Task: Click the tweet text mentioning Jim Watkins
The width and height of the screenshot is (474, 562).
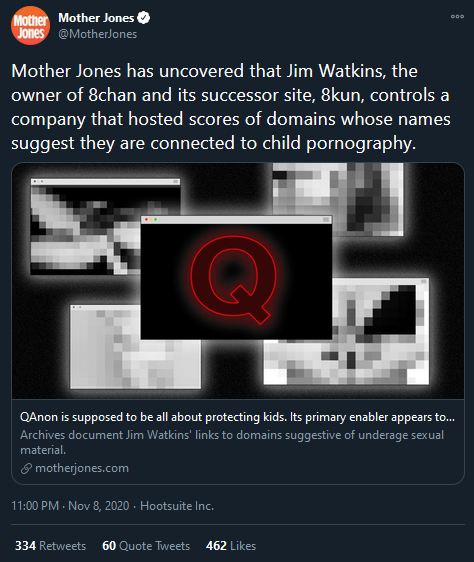Action: pyautogui.click(x=231, y=107)
